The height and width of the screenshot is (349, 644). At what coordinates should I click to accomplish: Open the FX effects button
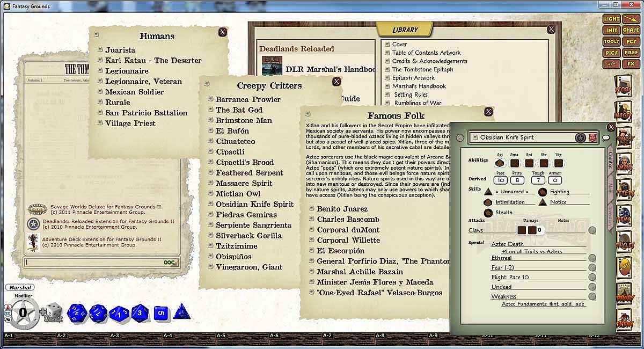(x=631, y=64)
